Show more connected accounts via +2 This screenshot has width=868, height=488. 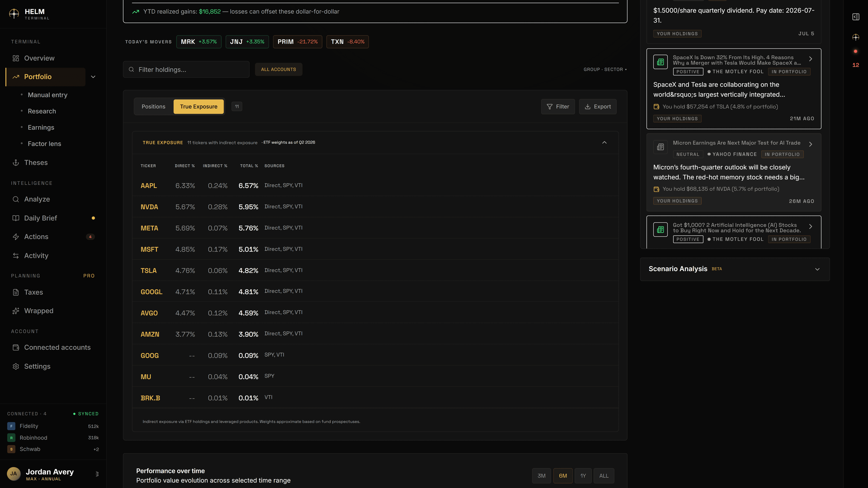pyautogui.click(x=96, y=449)
